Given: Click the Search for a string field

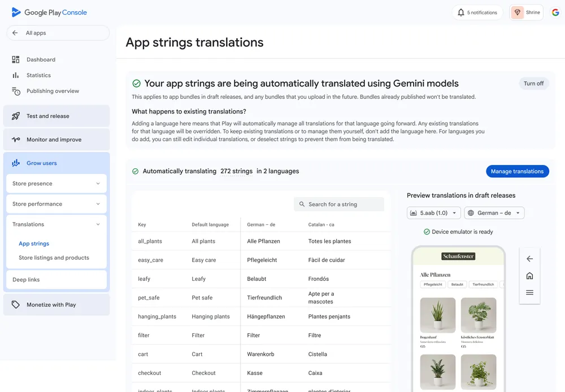Looking at the screenshot, I should (x=338, y=204).
